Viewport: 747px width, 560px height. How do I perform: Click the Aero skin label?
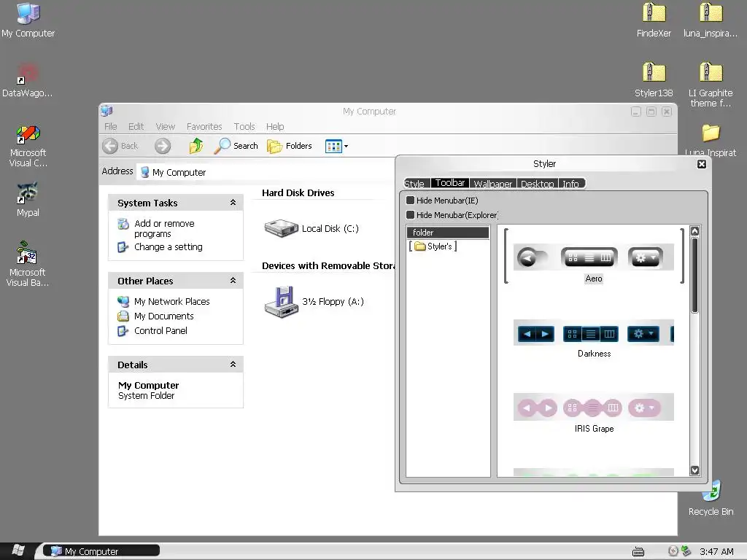click(594, 279)
